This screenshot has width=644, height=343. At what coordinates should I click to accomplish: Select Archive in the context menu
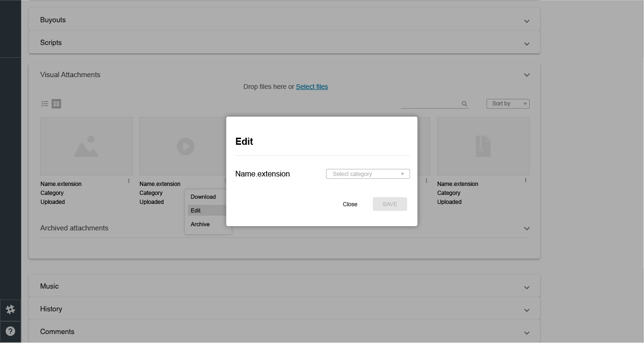[200, 224]
